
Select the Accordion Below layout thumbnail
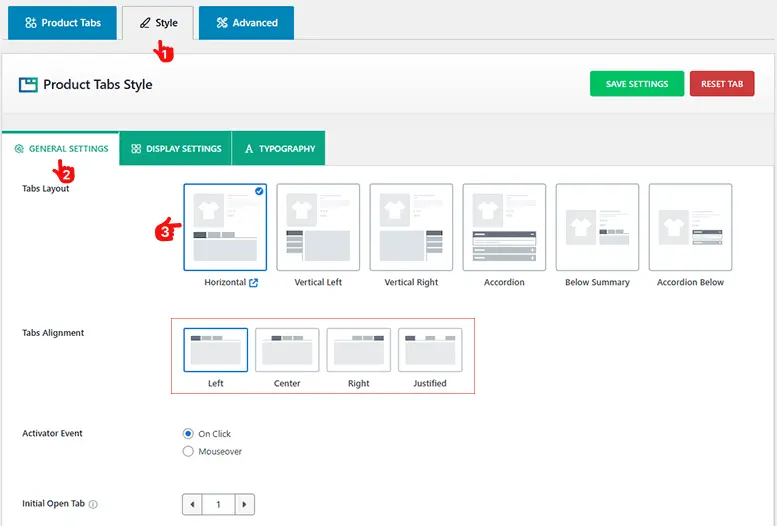(690, 227)
